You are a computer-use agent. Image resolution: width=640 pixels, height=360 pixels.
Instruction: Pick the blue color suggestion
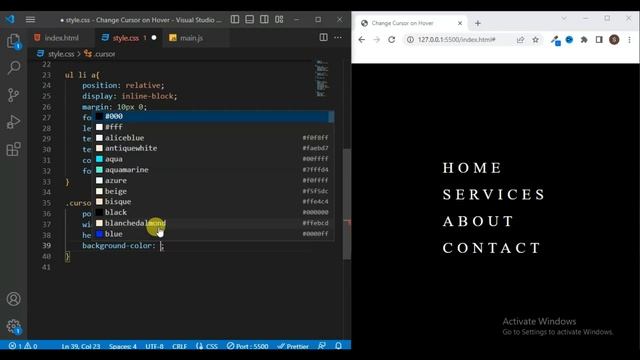pos(212,234)
